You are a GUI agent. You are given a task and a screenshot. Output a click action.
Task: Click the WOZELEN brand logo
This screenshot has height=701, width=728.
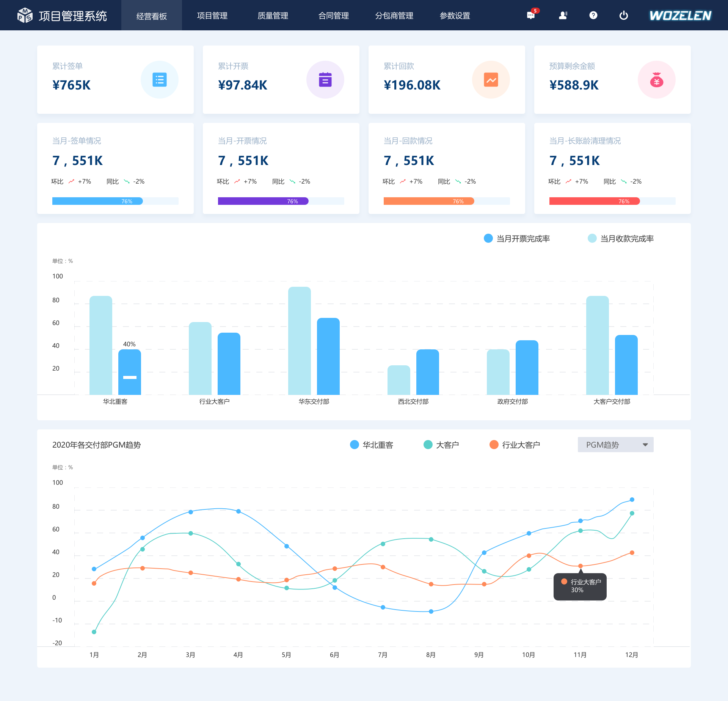point(681,16)
